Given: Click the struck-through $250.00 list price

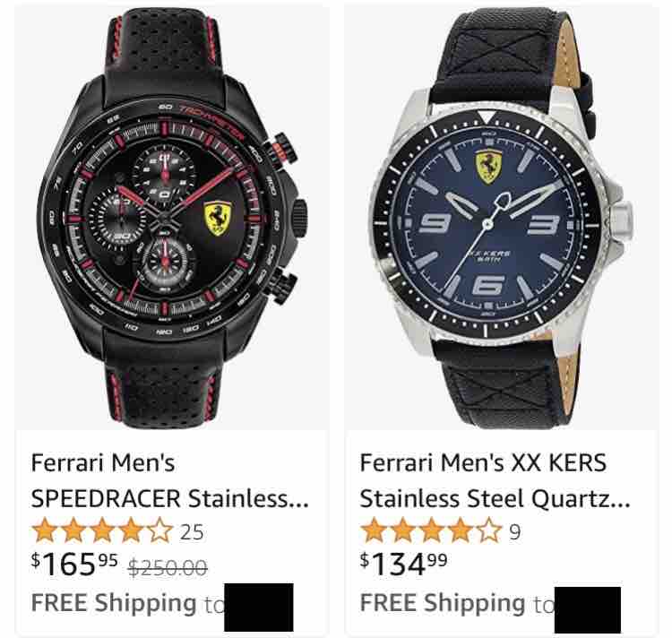Looking at the screenshot, I should 168,568.
